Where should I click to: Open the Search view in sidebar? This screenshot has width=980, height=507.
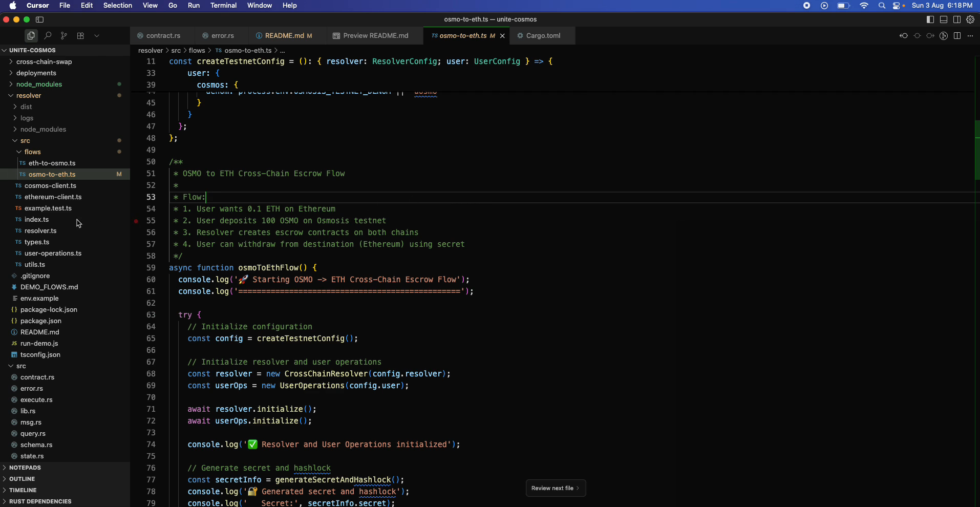[48, 36]
